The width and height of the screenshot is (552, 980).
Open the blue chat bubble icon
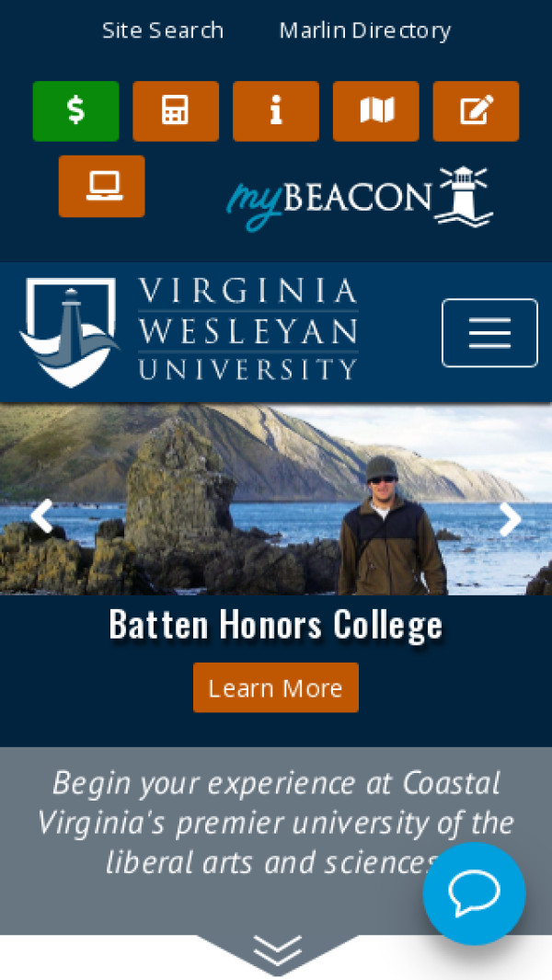point(474,894)
